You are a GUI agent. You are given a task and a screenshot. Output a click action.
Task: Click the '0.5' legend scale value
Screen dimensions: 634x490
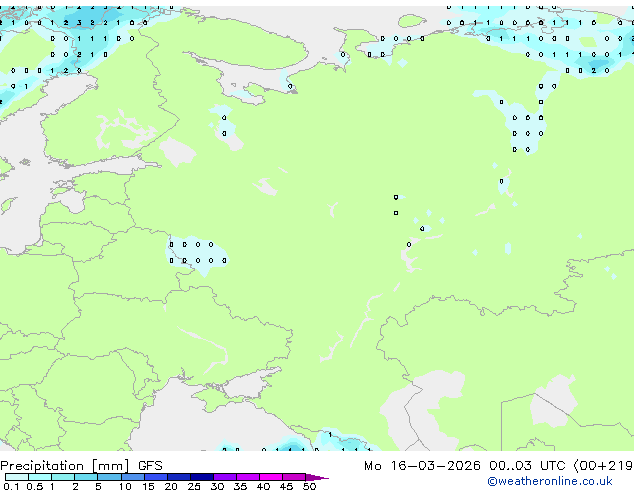point(35,486)
